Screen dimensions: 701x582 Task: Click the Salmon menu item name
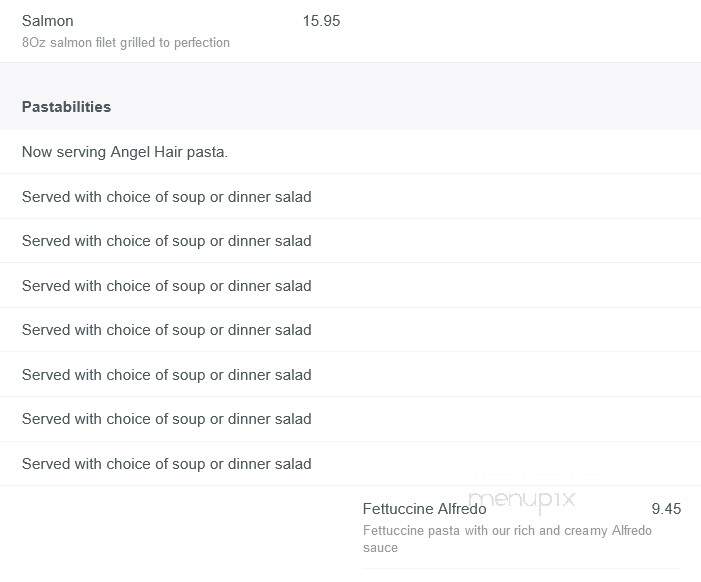(47, 21)
